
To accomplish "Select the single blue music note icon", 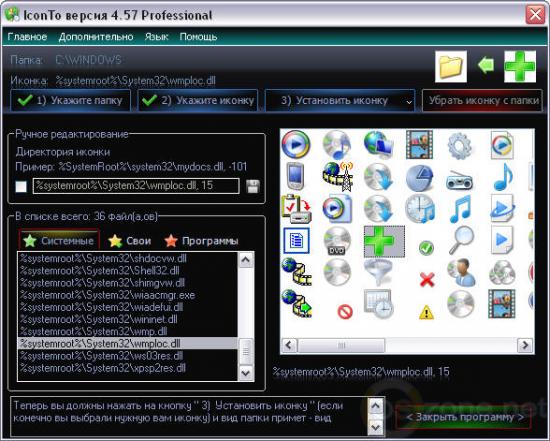I will tap(503, 176).
